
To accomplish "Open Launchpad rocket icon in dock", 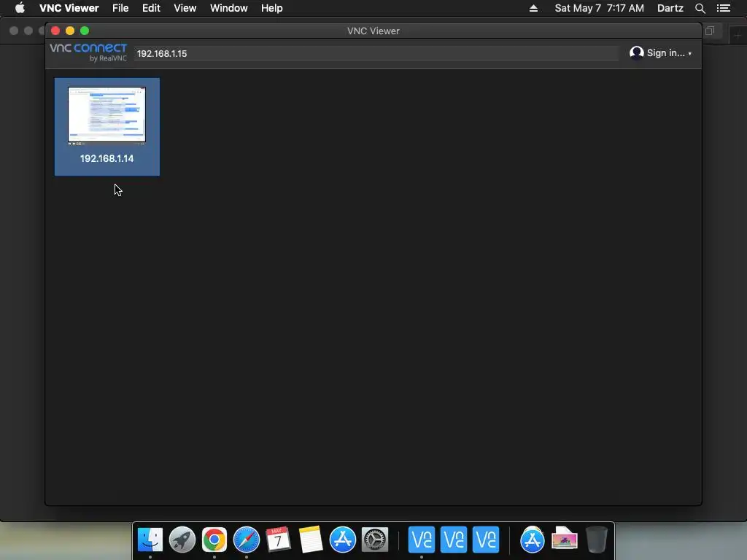I will pyautogui.click(x=182, y=540).
